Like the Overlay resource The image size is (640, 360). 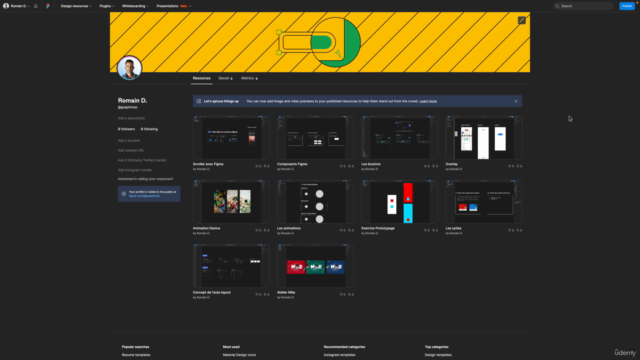[510, 166]
